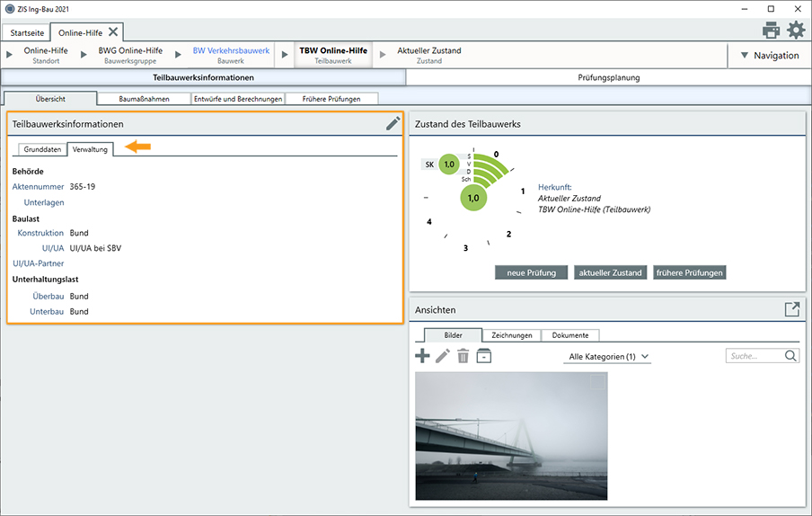Select the Grunddaten sub-tab
Screen dimensions: 812x516
click(43, 149)
